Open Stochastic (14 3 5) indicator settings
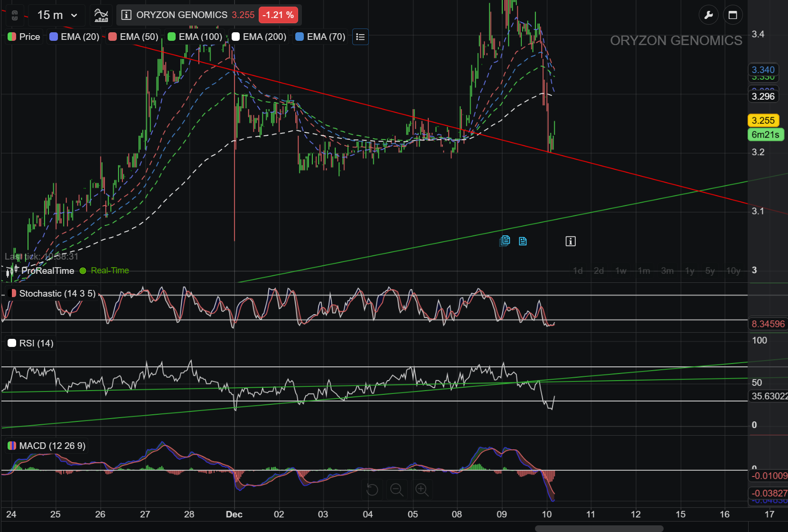788x532 pixels. [52, 294]
